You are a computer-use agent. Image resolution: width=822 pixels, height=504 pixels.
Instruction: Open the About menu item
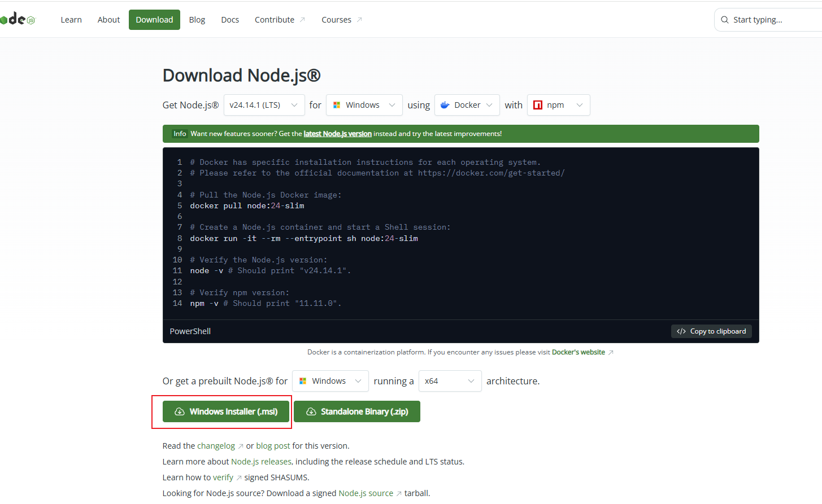(x=108, y=20)
